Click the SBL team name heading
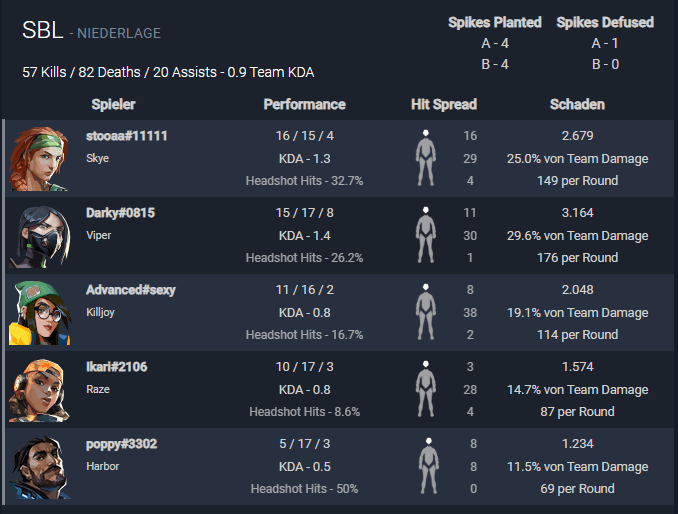The height and width of the screenshot is (514, 678). coord(42,30)
